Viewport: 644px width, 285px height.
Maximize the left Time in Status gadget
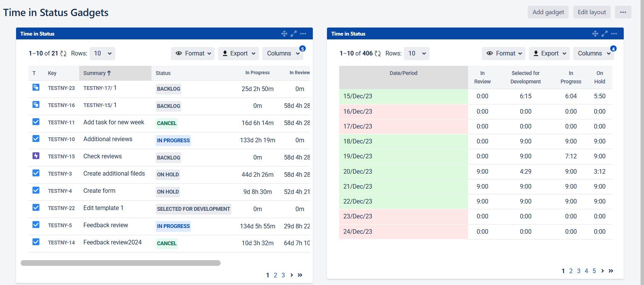(x=294, y=34)
